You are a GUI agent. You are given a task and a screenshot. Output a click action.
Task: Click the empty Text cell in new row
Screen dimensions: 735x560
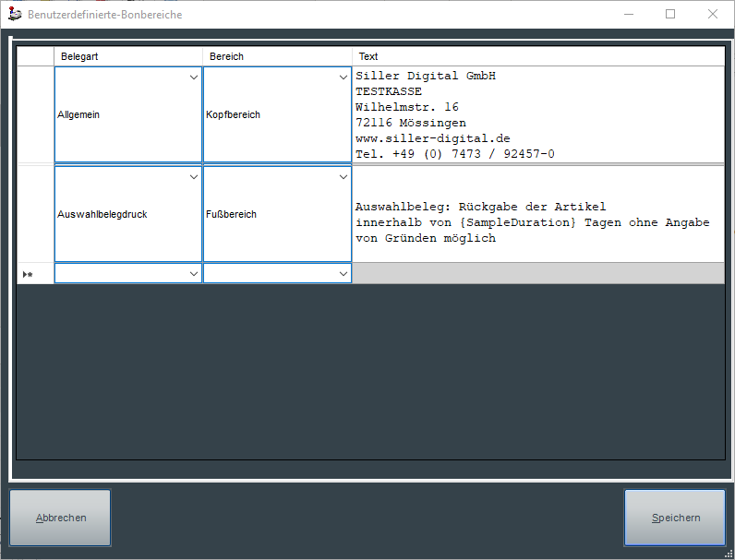point(537,274)
